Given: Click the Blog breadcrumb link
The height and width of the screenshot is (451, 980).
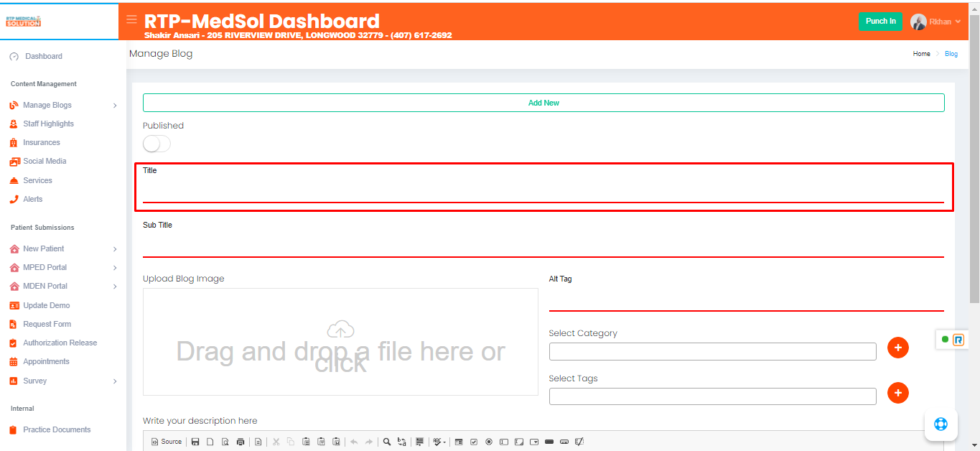Looking at the screenshot, I should (x=951, y=54).
